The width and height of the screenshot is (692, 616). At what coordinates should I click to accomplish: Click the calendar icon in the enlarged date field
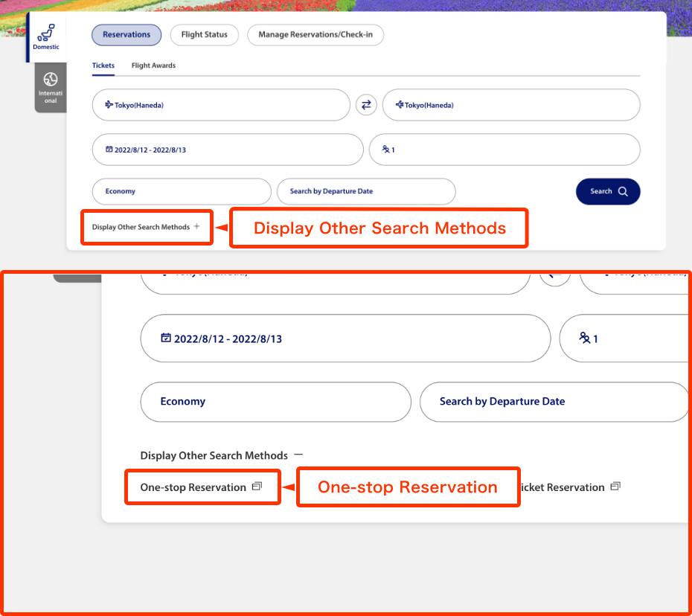coord(166,338)
